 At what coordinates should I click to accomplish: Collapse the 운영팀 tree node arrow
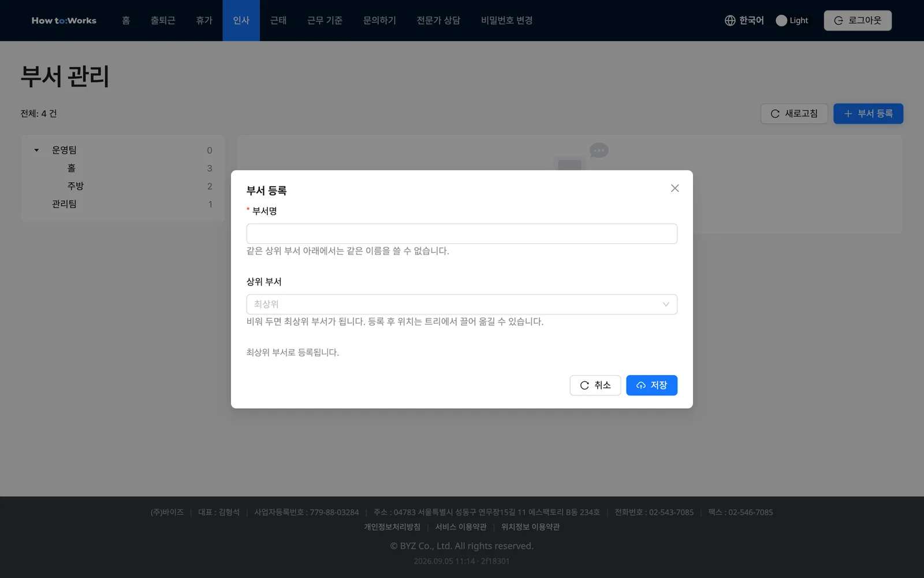coord(36,150)
